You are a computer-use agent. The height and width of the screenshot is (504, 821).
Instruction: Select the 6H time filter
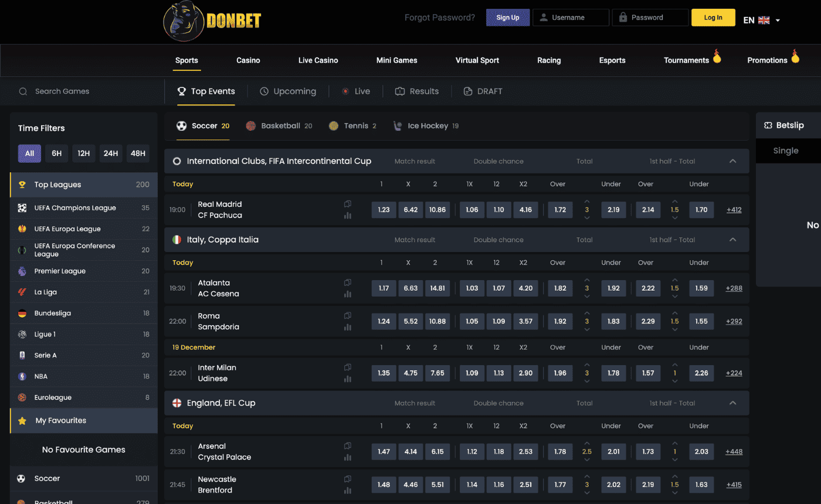click(56, 154)
